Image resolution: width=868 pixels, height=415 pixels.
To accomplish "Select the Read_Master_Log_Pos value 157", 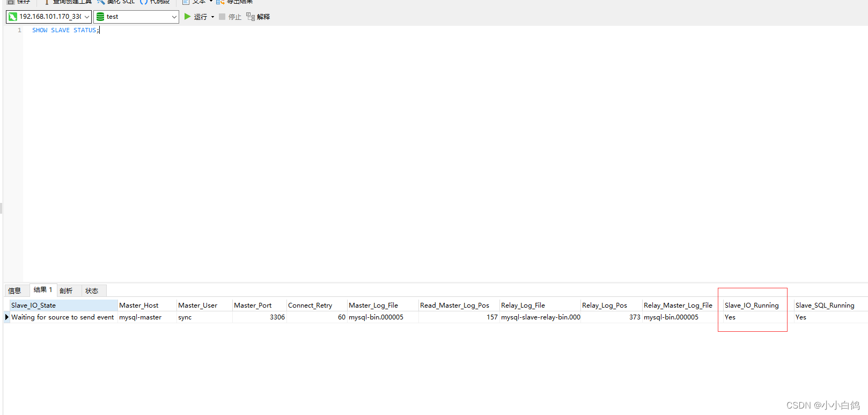I will tap(459, 317).
